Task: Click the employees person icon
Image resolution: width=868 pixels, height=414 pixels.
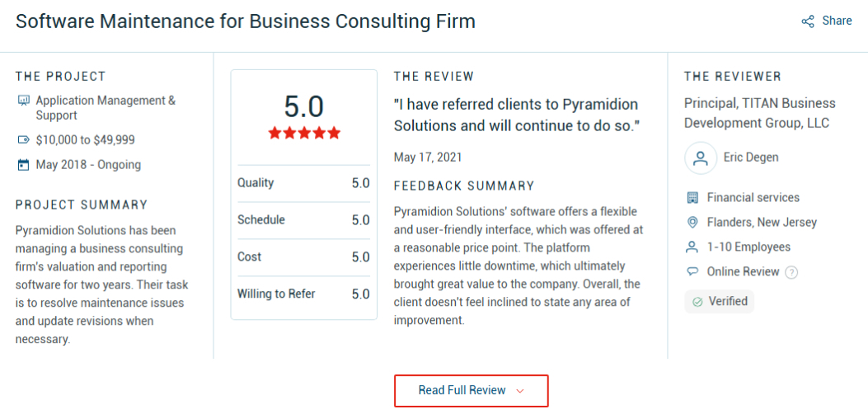Action: (692, 247)
